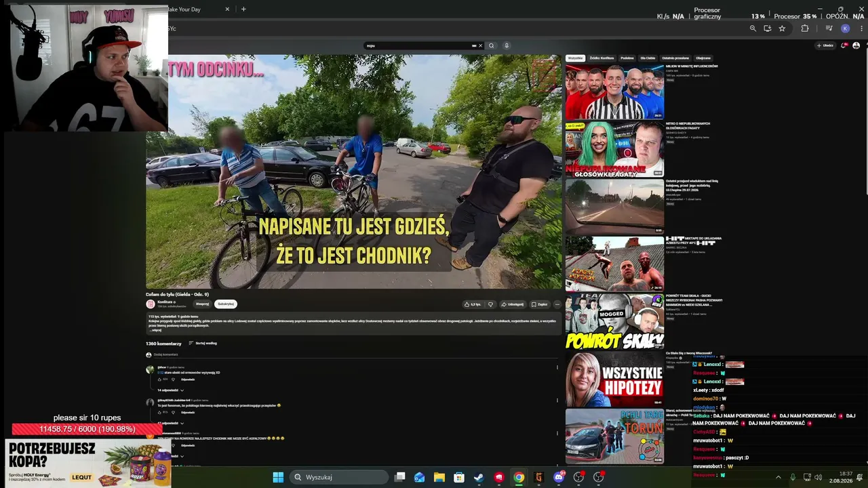Select the Ostatnio przesłane filter chip
Screen dimensions: 868x488
[675, 58]
